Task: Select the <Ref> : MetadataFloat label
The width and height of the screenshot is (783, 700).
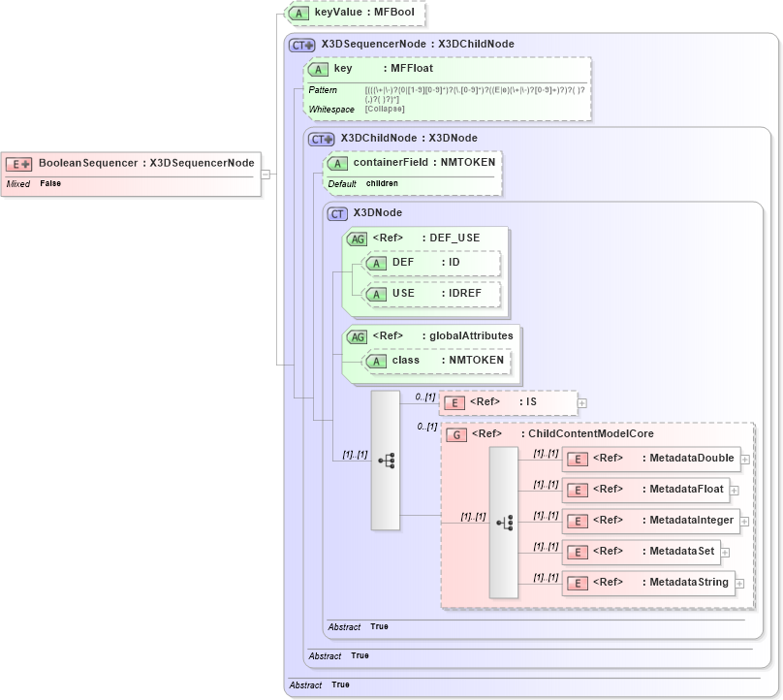Action: (x=658, y=490)
